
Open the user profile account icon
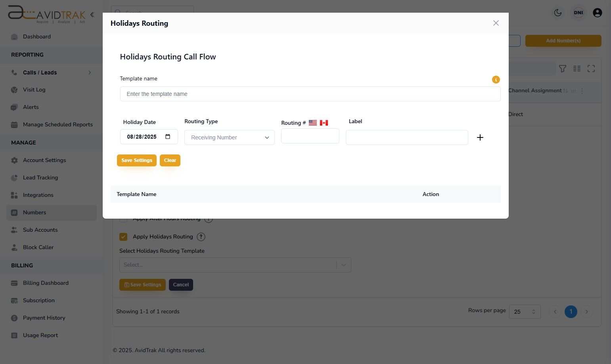[x=598, y=12]
